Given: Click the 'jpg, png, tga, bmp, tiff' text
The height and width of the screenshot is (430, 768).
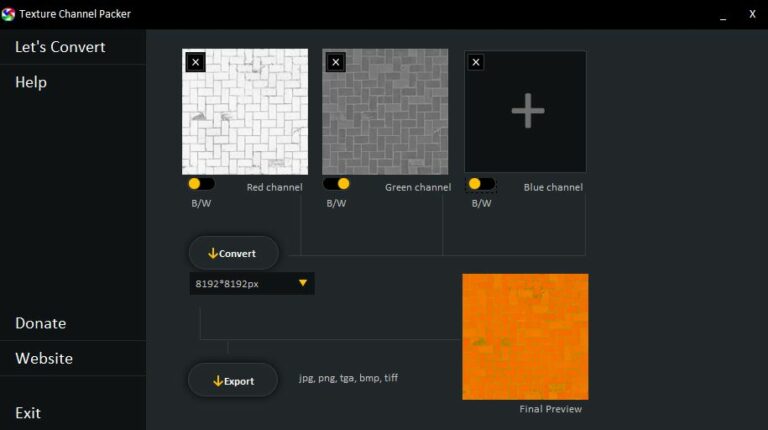Looking at the screenshot, I should (x=348, y=378).
